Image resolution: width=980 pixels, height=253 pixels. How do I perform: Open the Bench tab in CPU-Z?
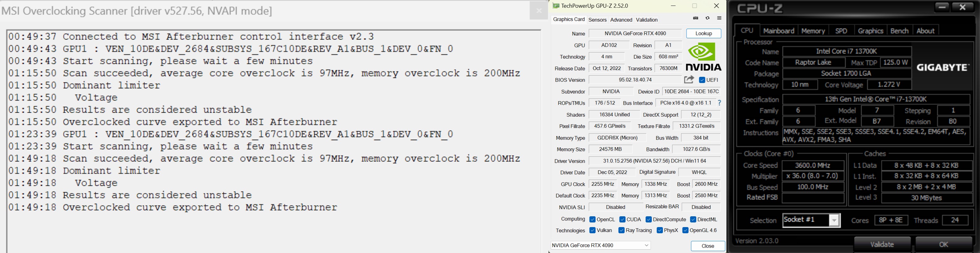899,31
